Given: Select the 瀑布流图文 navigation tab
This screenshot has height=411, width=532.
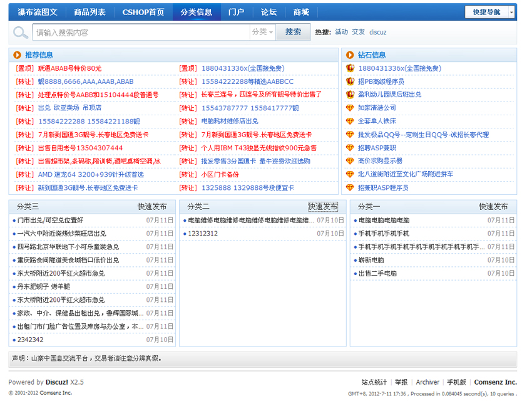Looking at the screenshot, I should (x=38, y=12).
